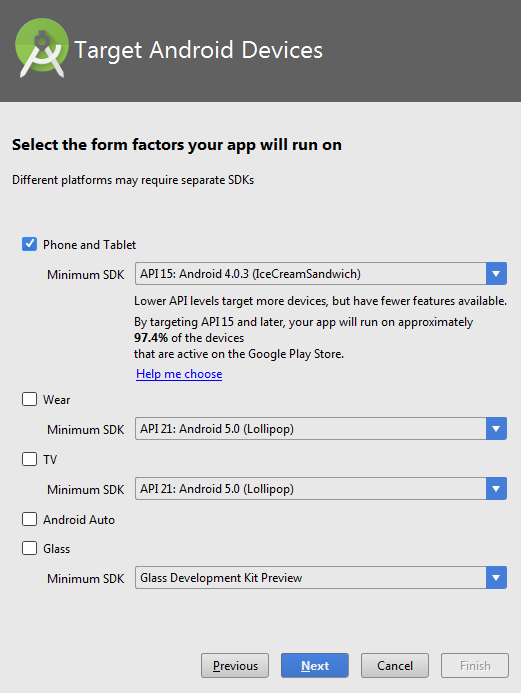Viewport: 521px width, 693px height.
Task: Check the Android Auto checkbox
Action: 30,519
